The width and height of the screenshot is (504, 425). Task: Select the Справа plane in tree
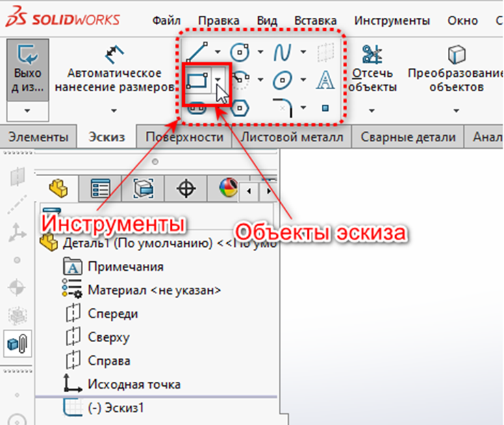point(98,361)
